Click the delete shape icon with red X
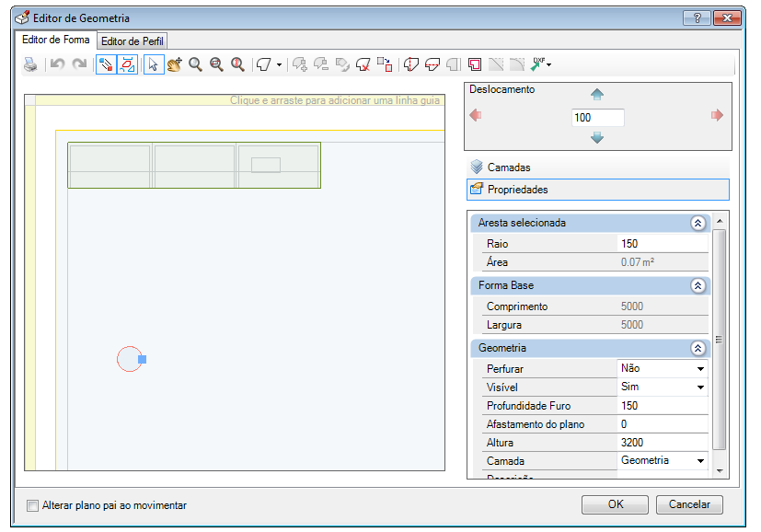Screen dimensions: 761x532 tap(363, 64)
